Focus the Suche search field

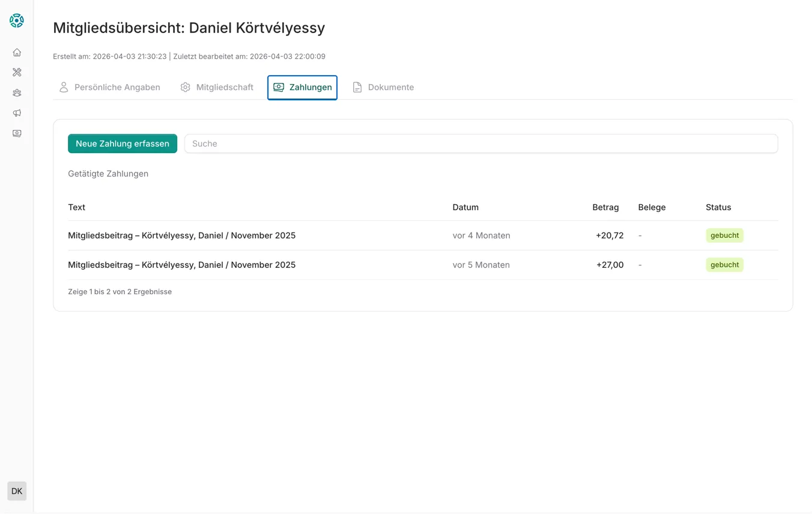[x=480, y=144]
